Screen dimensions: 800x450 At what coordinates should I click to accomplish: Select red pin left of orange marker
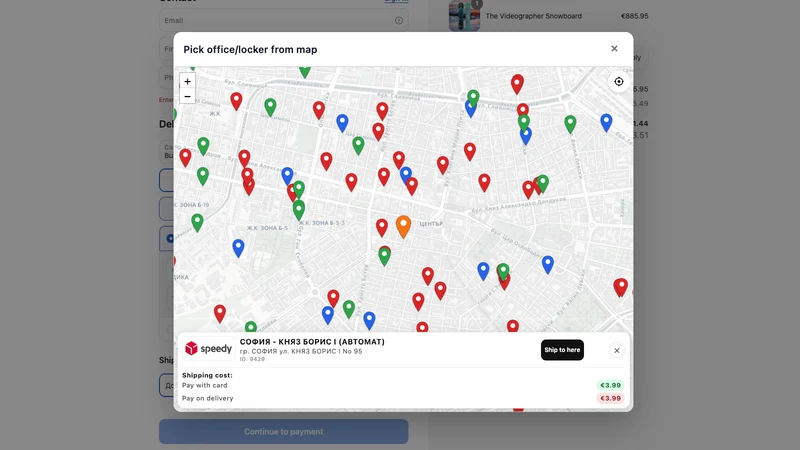coord(382,228)
